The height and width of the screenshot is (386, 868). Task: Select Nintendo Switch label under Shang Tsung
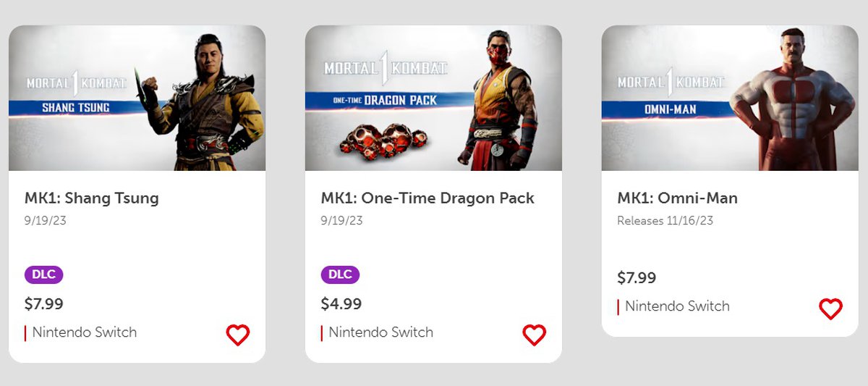click(85, 332)
